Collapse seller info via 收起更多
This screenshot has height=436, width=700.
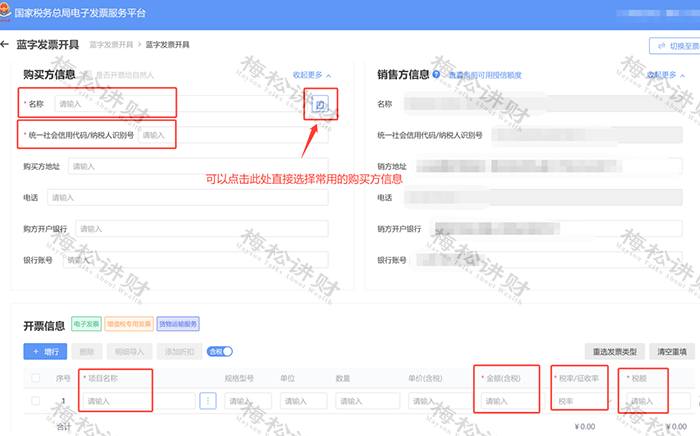(x=666, y=75)
